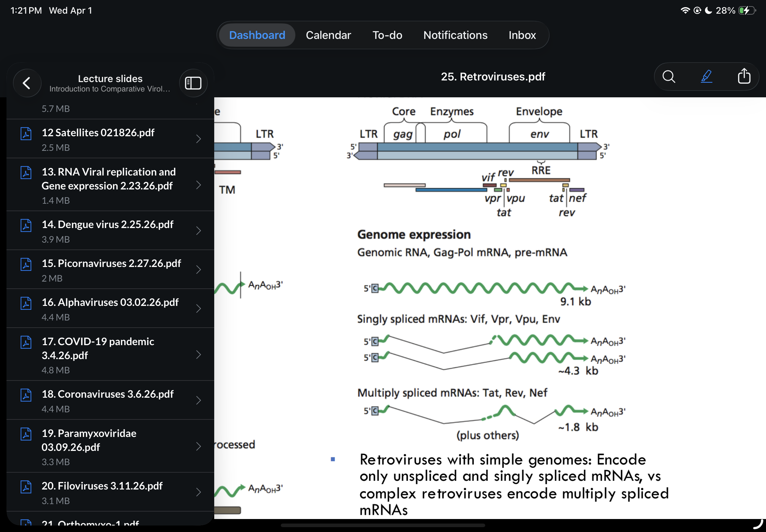This screenshot has width=766, height=532.
Task: Open 20. Filoviruses 3.11.26.pdf
Action: [110, 492]
